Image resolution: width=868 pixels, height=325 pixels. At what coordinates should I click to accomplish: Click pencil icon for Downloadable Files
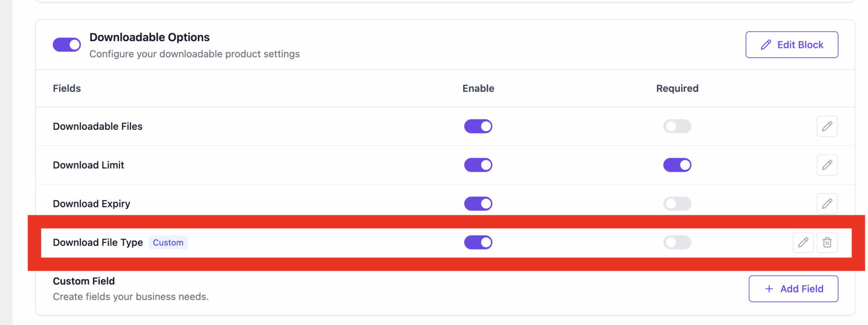point(827,127)
